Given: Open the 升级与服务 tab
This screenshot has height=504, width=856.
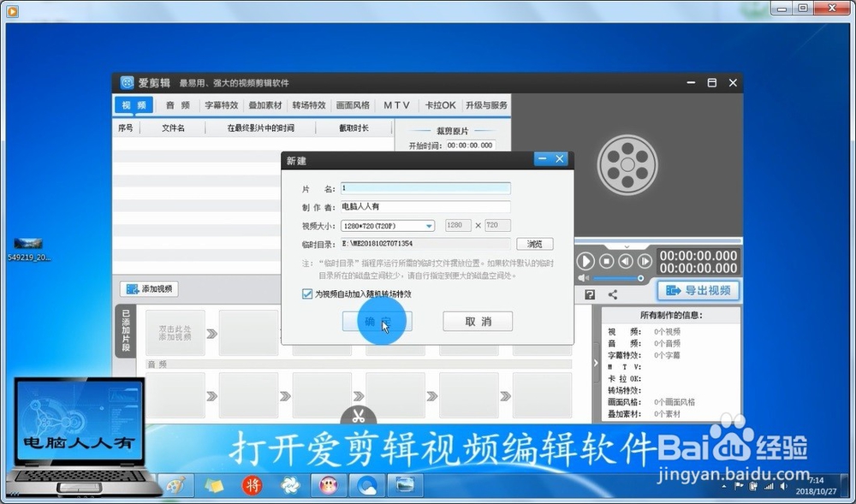Looking at the screenshot, I should (x=486, y=105).
